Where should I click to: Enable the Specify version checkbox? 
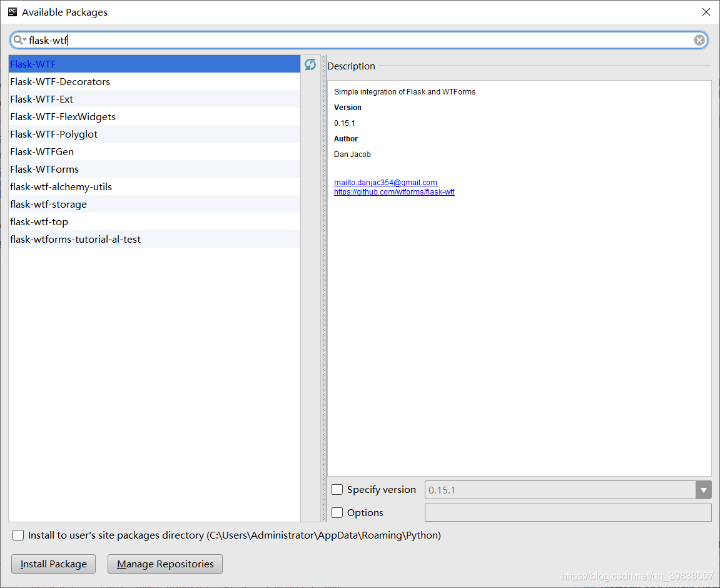point(337,490)
